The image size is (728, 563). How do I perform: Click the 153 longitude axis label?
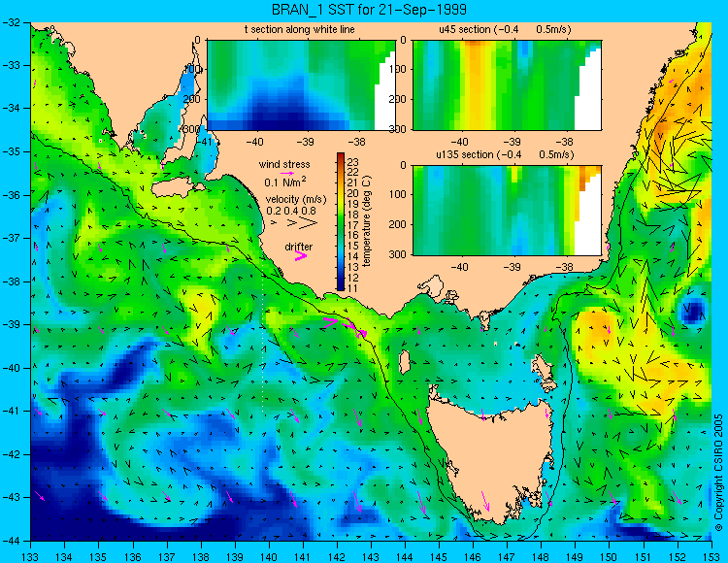[711, 556]
